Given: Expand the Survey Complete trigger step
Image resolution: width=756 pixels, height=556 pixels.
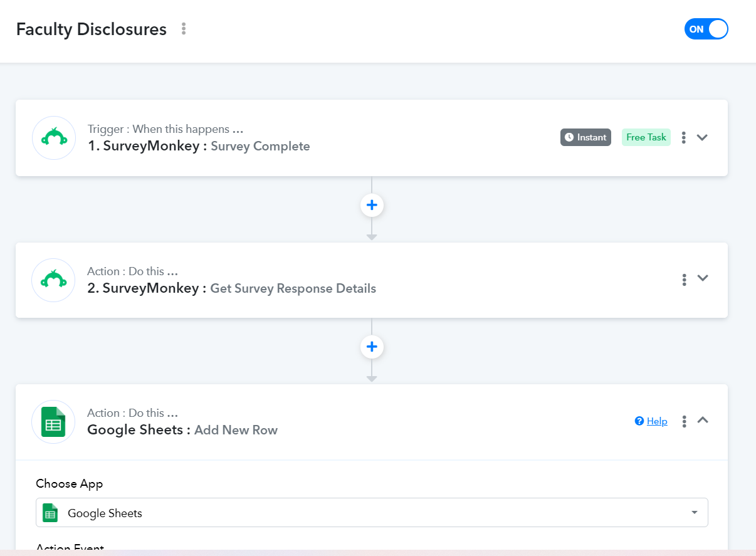Looking at the screenshot, I should (703, 137).
